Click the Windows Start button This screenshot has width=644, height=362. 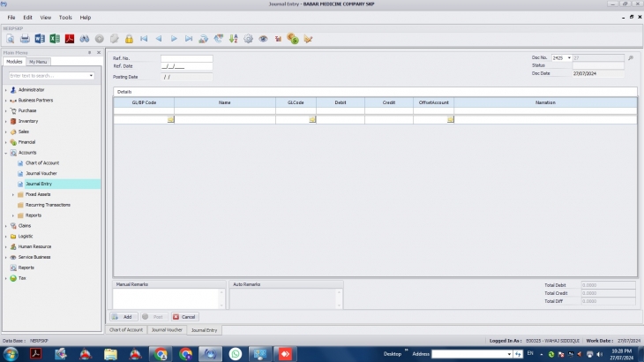[x=11, y=354]
